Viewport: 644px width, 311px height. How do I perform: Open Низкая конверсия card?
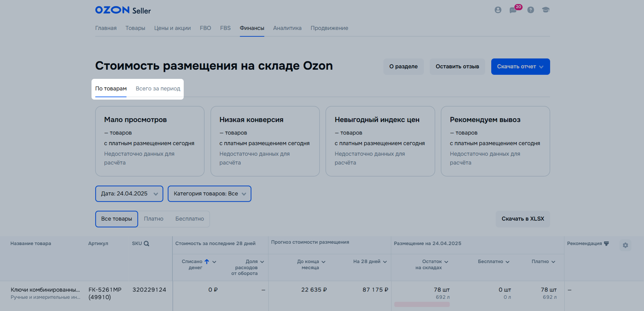pos(265,141)
